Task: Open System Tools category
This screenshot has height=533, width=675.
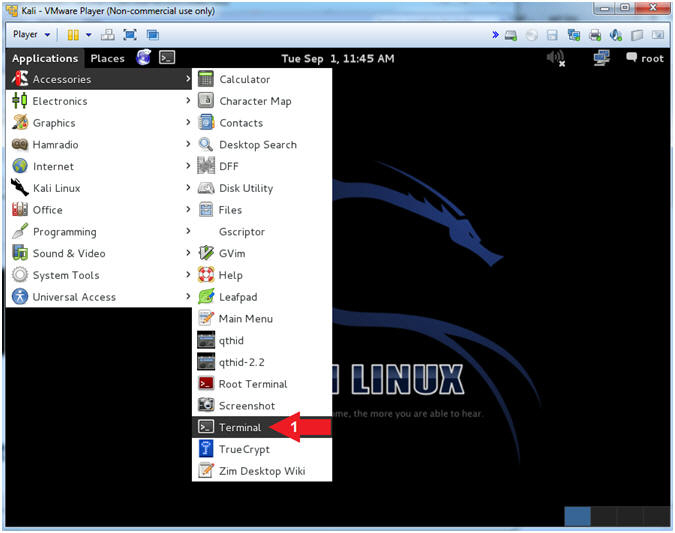Action: tap(99, 275)
